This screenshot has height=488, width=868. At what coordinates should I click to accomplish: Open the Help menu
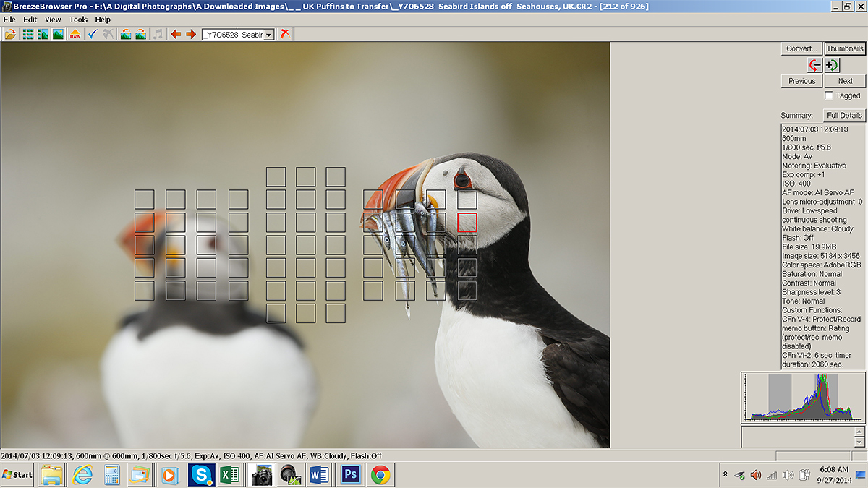pos(103,20)
